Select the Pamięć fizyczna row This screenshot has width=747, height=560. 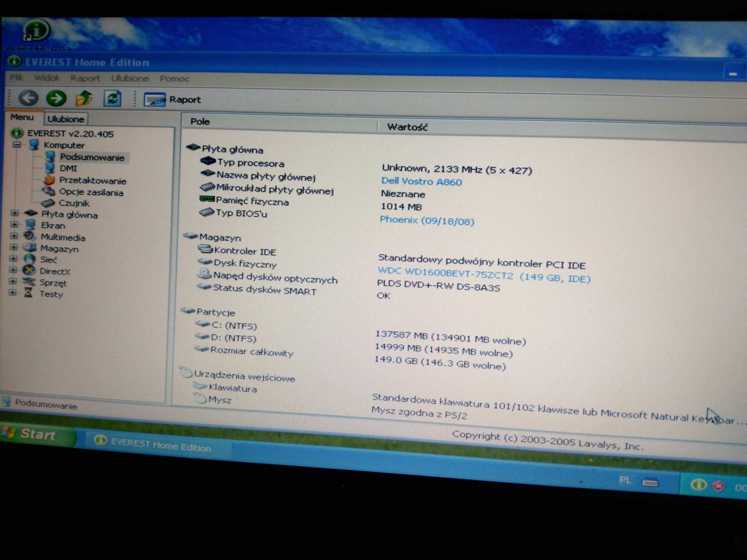click(252, 202)
